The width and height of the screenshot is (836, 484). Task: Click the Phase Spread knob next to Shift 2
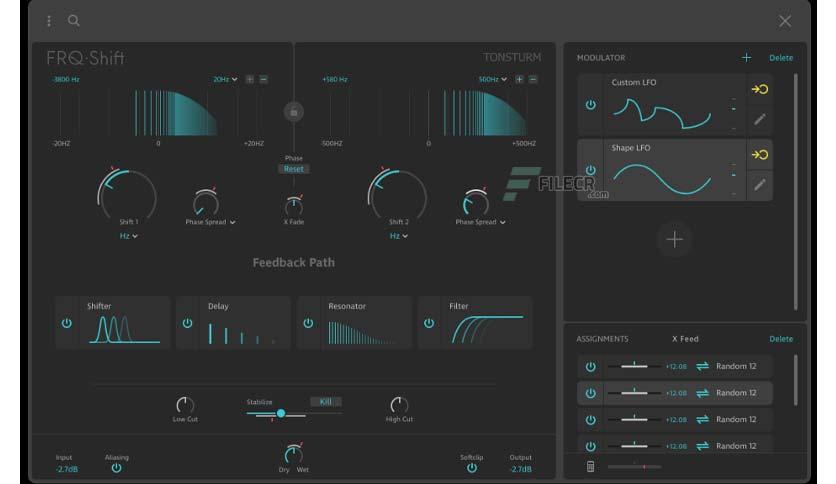click(476, 203)
